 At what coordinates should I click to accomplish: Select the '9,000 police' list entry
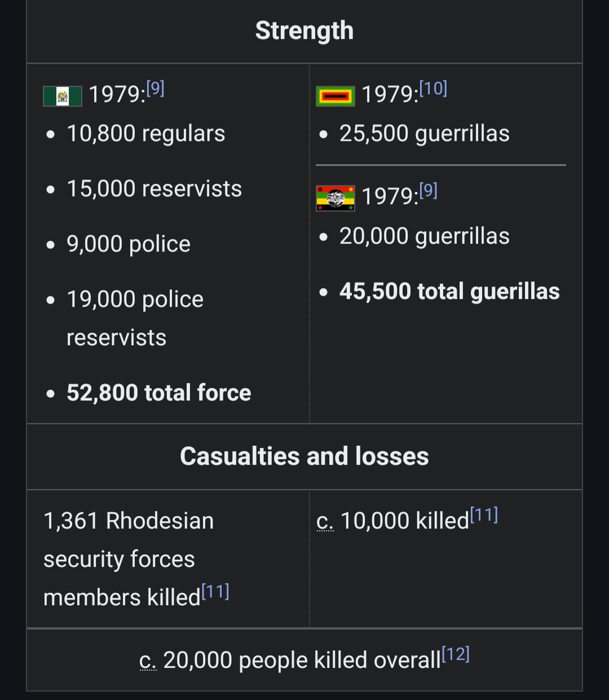click(x=129, y=244)
